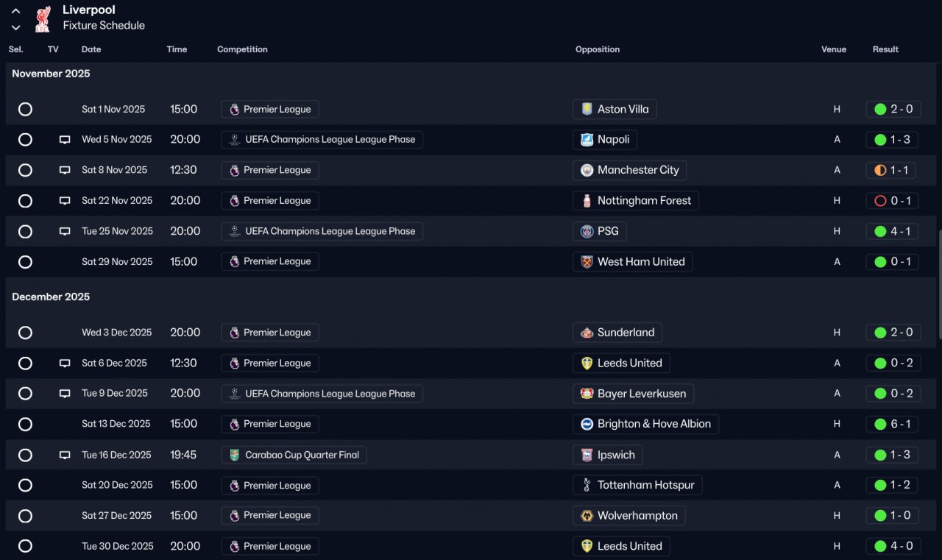Image resolution: width=942 pixels, height=560 pixels.
Task: Sort by Competition column header
Action: coord(242,49)
